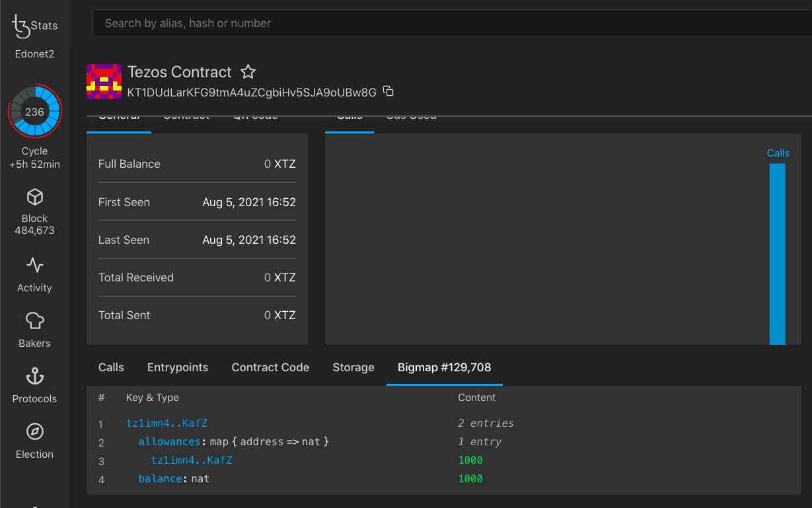Select the Bigmap #129,708 tab
This screenshot has height=508, width=812.
click(444, 368)
